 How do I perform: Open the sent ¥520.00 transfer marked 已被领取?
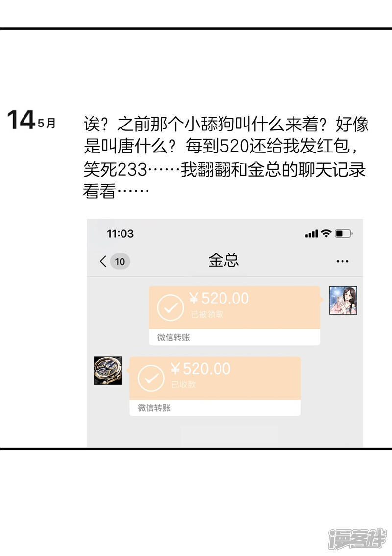pyautogui.click(x=235, y=316)
